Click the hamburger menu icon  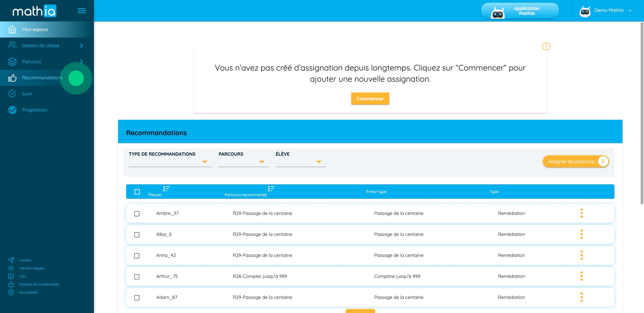[81, 11]
